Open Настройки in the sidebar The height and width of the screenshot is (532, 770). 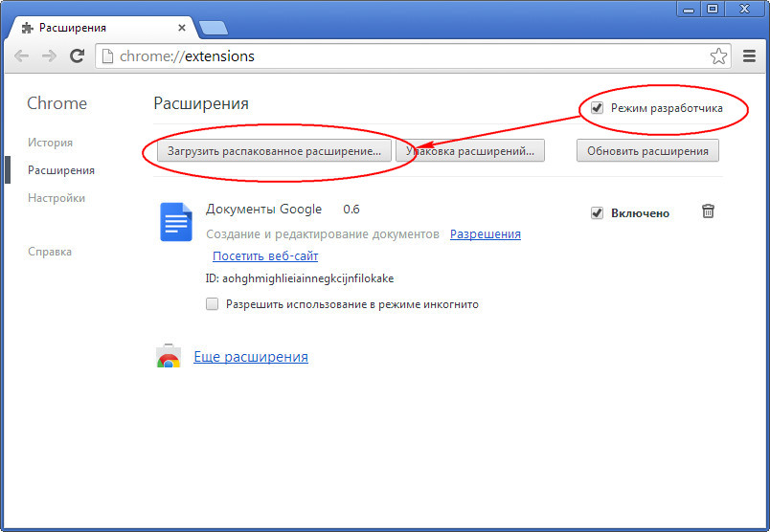(57, 198)
